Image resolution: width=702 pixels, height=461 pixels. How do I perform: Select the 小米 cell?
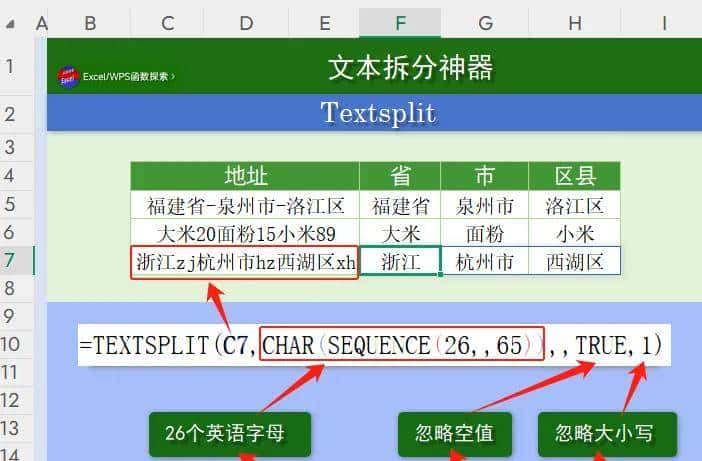[x=575, y=233]
